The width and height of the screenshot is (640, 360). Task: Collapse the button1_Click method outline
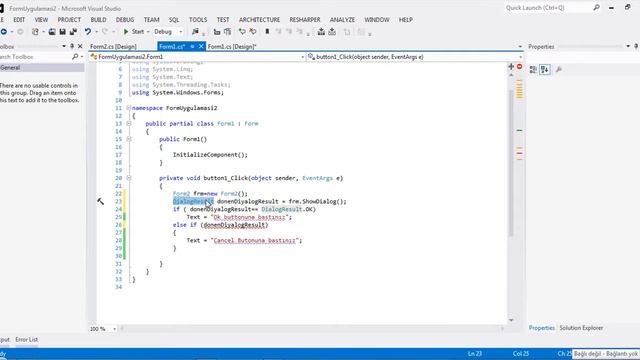[x=129, y=178]
